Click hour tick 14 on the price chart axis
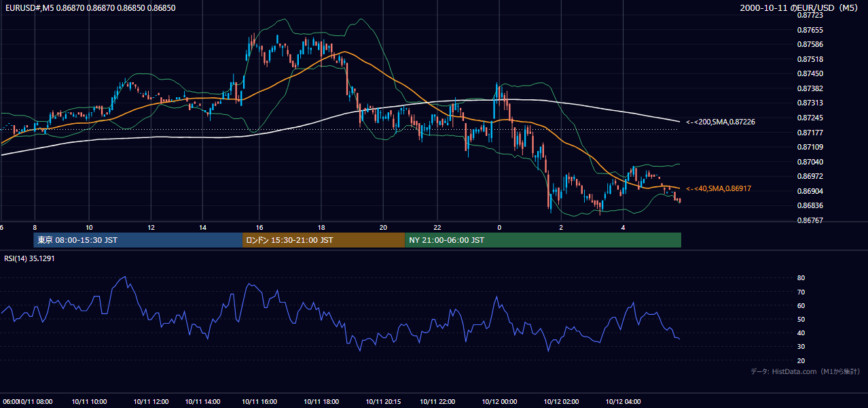Viewport: 868px width, 408px height. [x=202, y=227]
